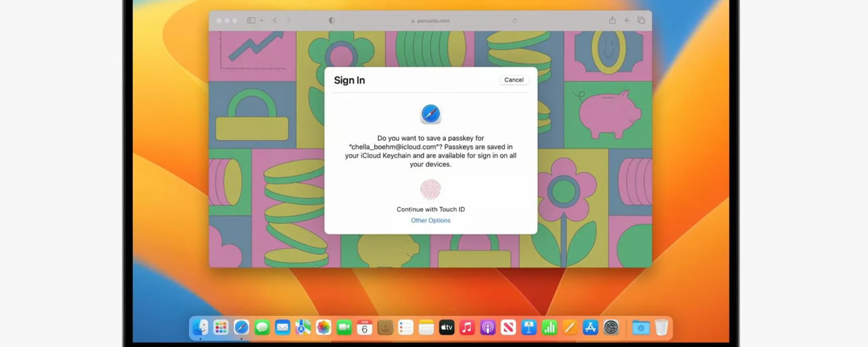
Task: Open System Settings from the Dock
Action: pos(611,327)
